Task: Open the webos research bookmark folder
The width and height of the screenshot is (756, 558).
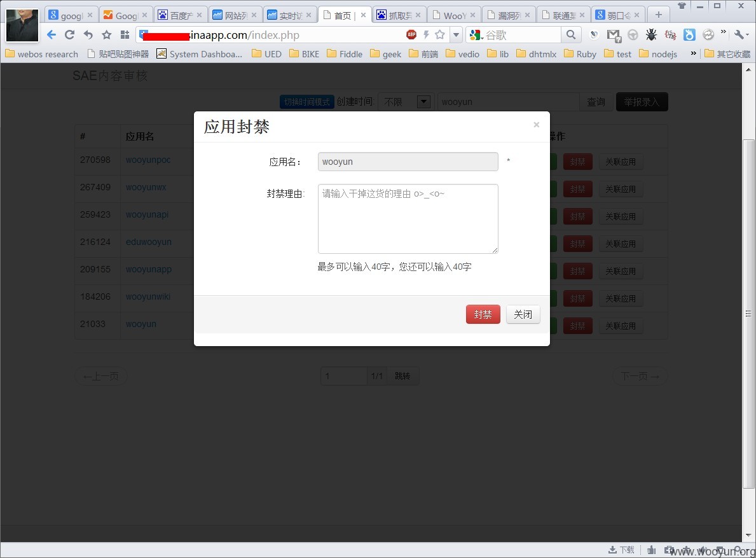Action: [41, 54]
